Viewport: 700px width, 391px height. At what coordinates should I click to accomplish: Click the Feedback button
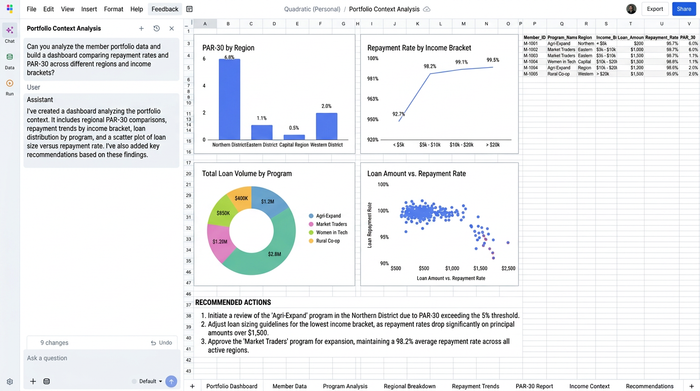coord(165,9)
